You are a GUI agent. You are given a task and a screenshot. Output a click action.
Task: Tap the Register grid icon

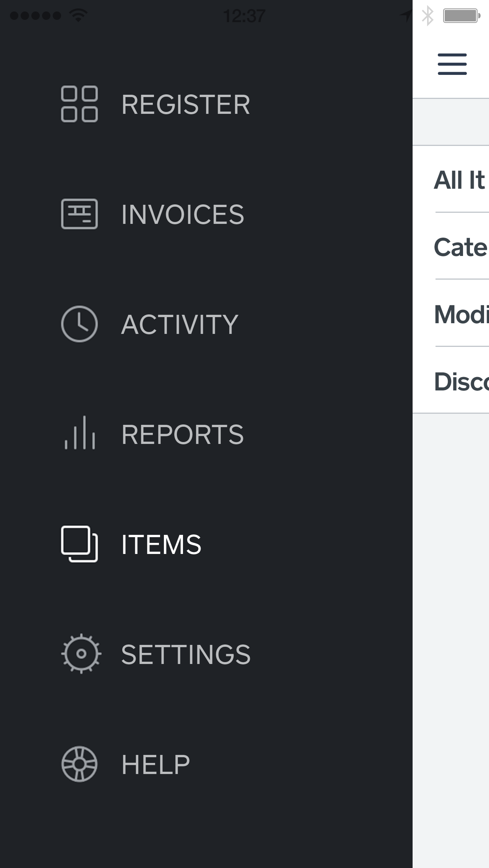[x=79, y=104]
